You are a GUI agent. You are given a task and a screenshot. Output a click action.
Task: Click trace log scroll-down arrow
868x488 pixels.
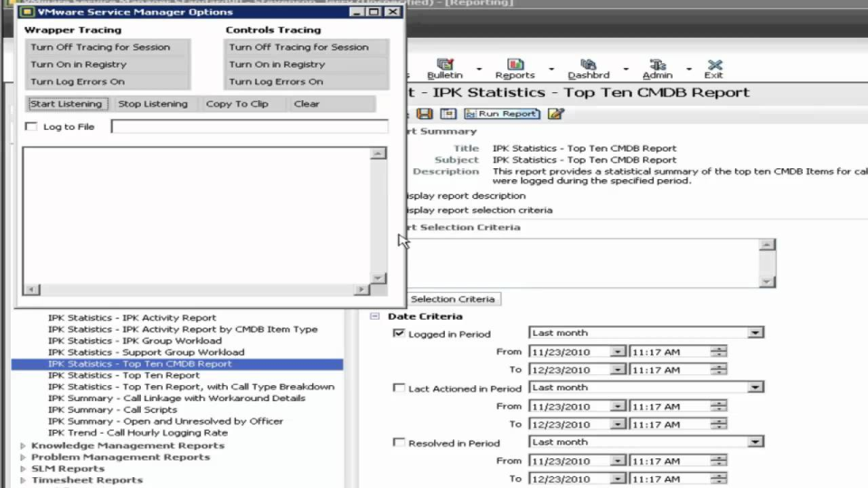378,277
